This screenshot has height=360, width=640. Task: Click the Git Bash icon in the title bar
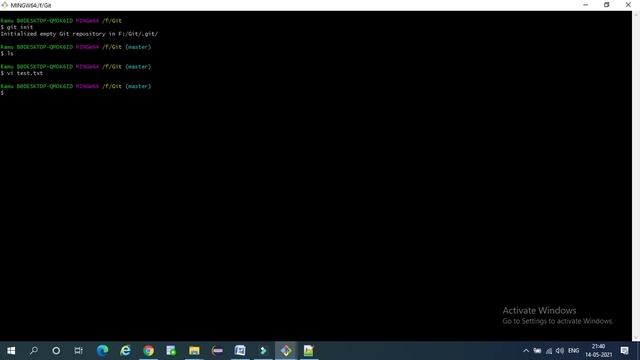pos(4,5)
